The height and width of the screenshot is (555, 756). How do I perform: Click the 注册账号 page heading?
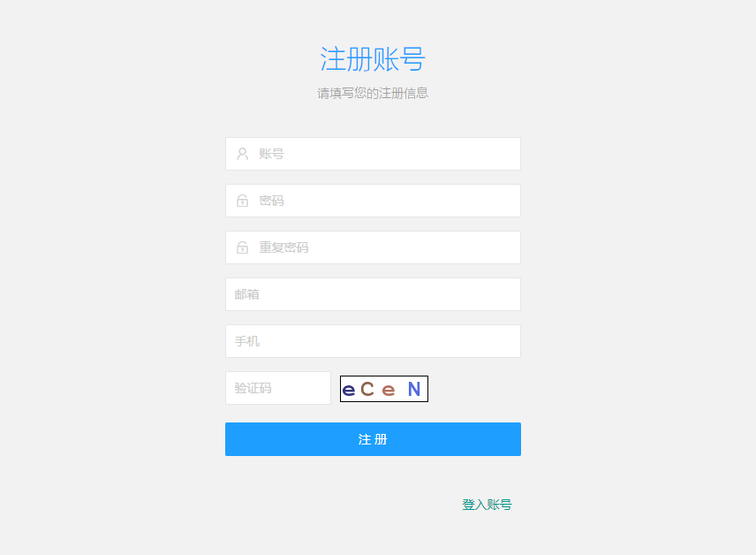(373, 59)
